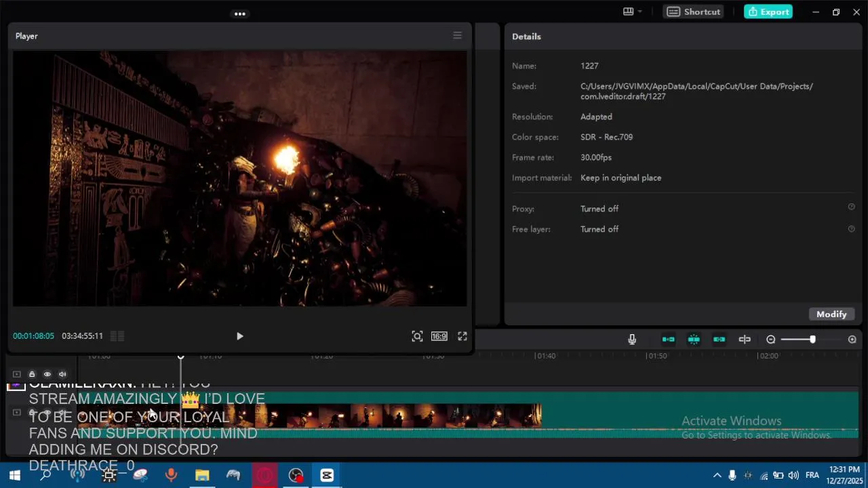Open the Windows Start menu

click(14, 475)
